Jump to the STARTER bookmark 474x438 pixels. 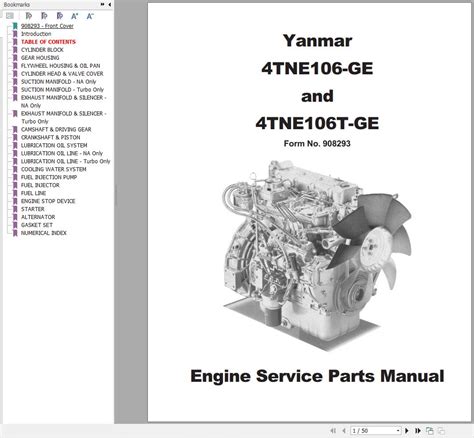click(x=32, y=209)
